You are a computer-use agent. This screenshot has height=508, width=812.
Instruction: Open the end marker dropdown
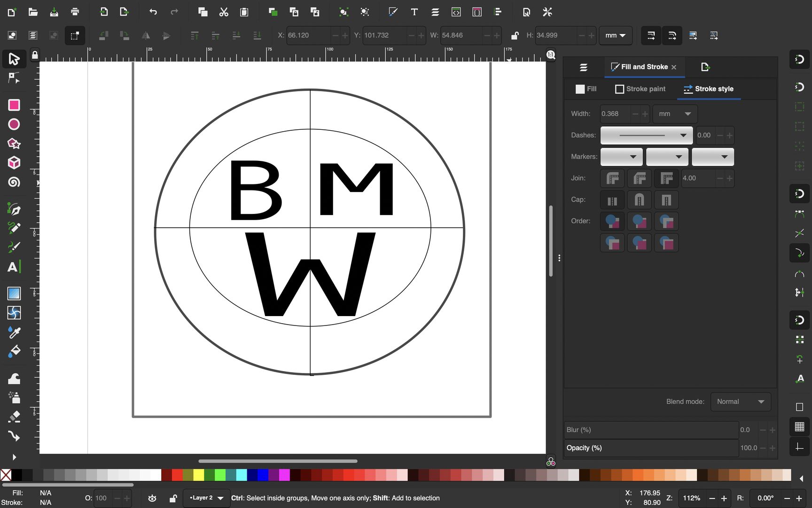tap(713, 157)
